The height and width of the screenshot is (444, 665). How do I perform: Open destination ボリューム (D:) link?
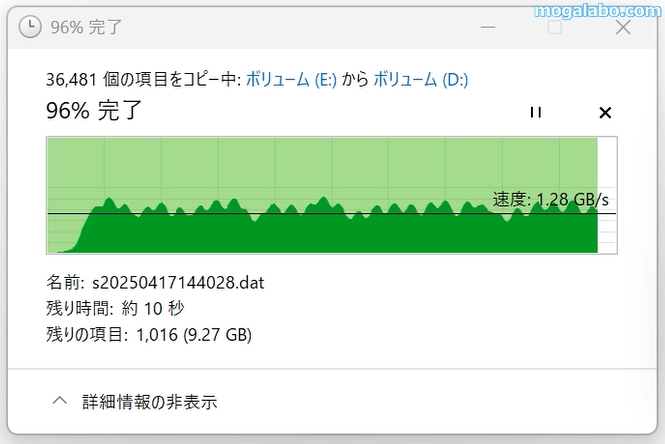421,80
